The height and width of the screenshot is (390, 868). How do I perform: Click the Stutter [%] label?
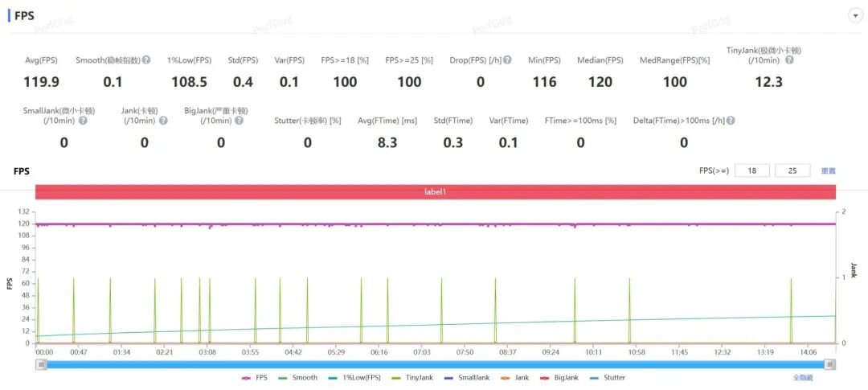tap(307, 120)
